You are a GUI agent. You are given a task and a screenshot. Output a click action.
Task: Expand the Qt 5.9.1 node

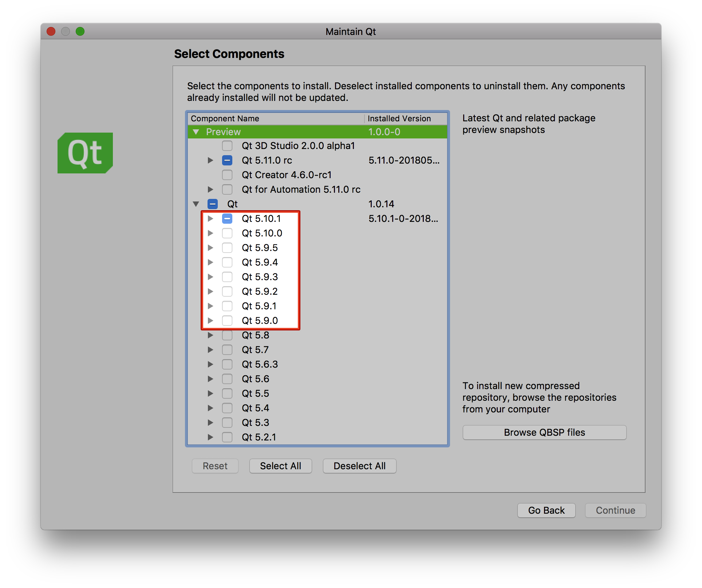click(210, 306)
